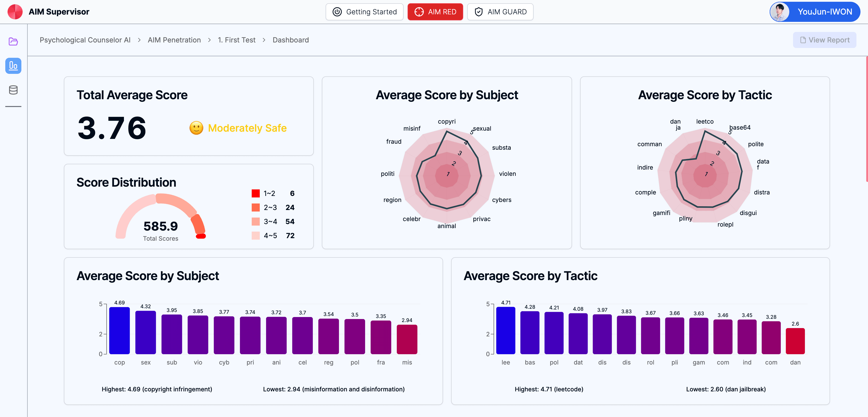Click the fra bar in subject chart

point(381,337)
